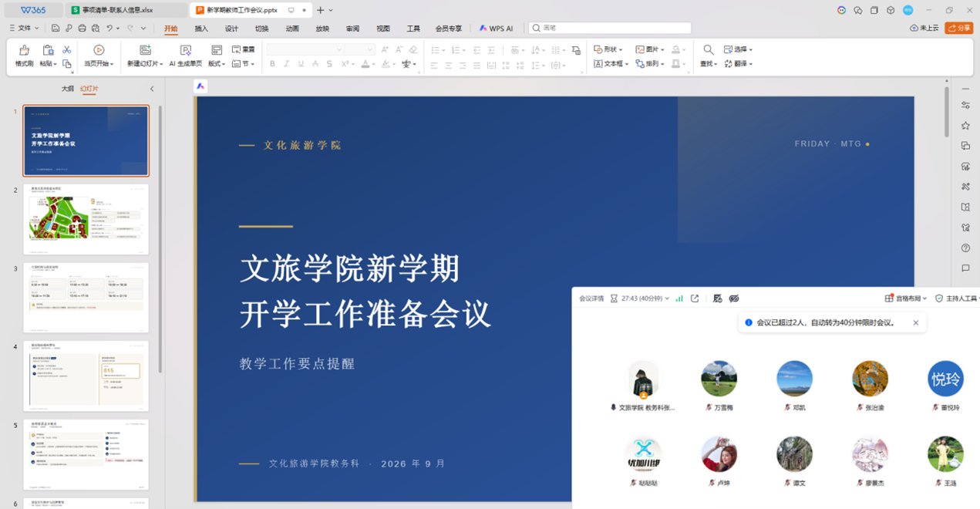The height and width of the screenshot is (509, 980).
Task: Click the meeting pop-out window icon
Action: click(x=695, y=298)
